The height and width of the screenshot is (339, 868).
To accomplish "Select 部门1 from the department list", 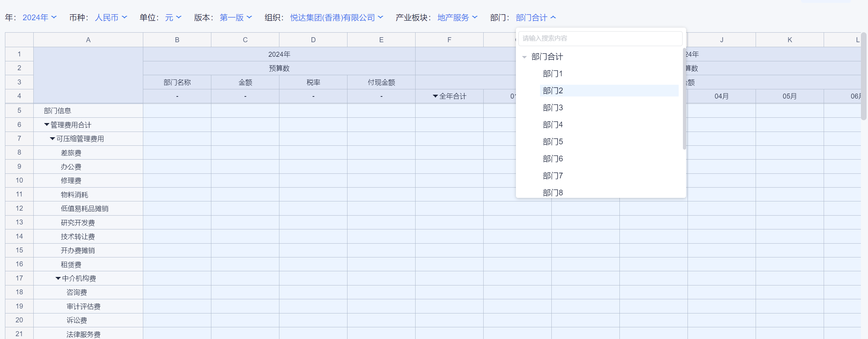I will 552,74.
